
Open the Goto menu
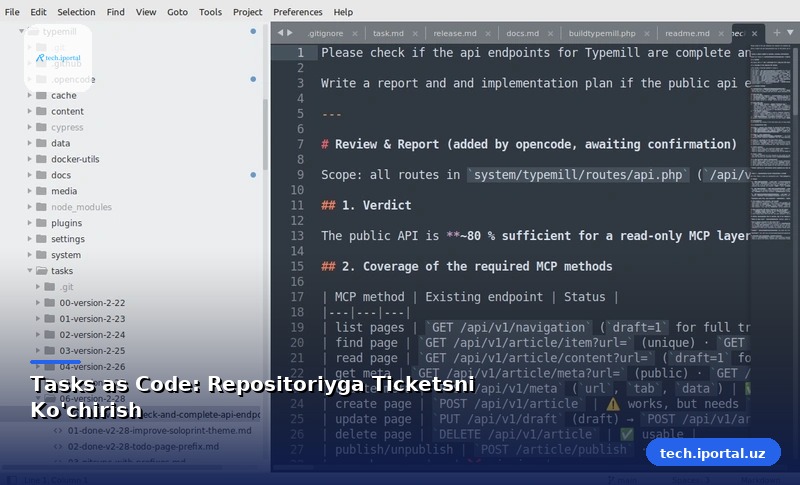[x=178, y=12]
